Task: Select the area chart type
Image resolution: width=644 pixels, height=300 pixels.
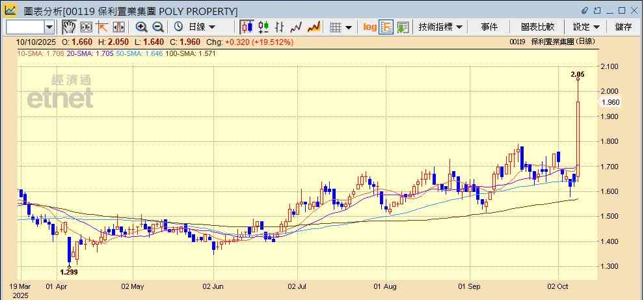Action: 314,27
